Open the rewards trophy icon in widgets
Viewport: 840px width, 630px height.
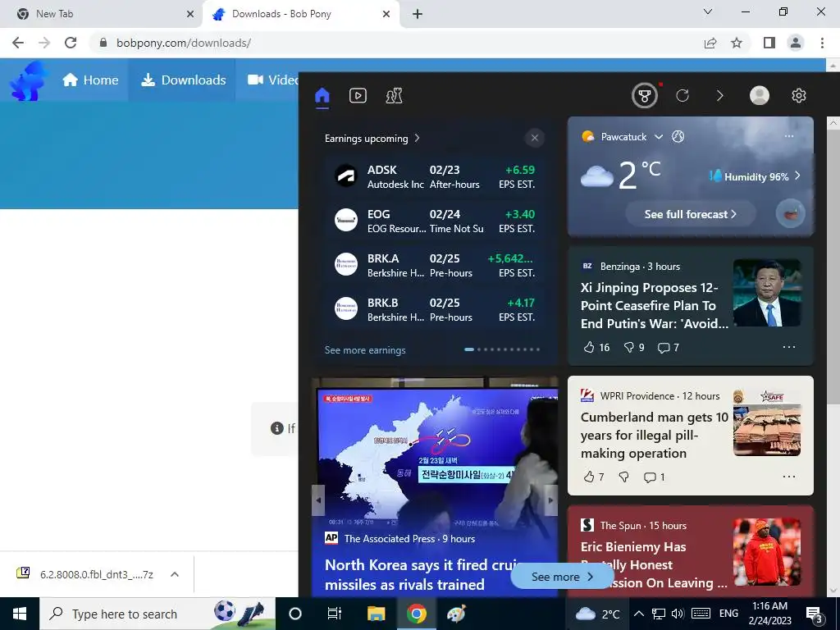(x=645, y=96)
